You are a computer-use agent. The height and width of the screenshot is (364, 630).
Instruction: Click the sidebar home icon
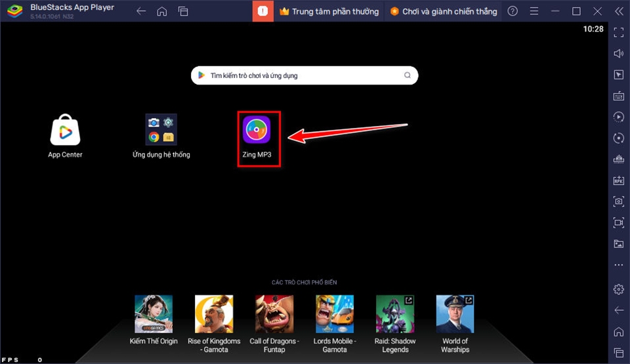pos(619,331)
